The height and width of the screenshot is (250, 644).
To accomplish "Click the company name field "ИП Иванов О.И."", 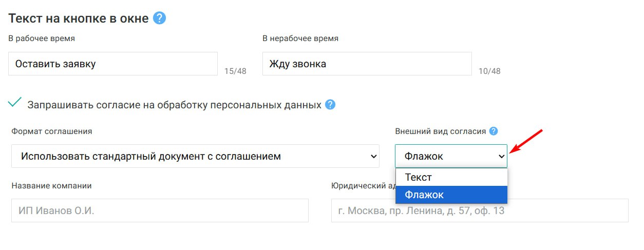I will click(160, 210).
